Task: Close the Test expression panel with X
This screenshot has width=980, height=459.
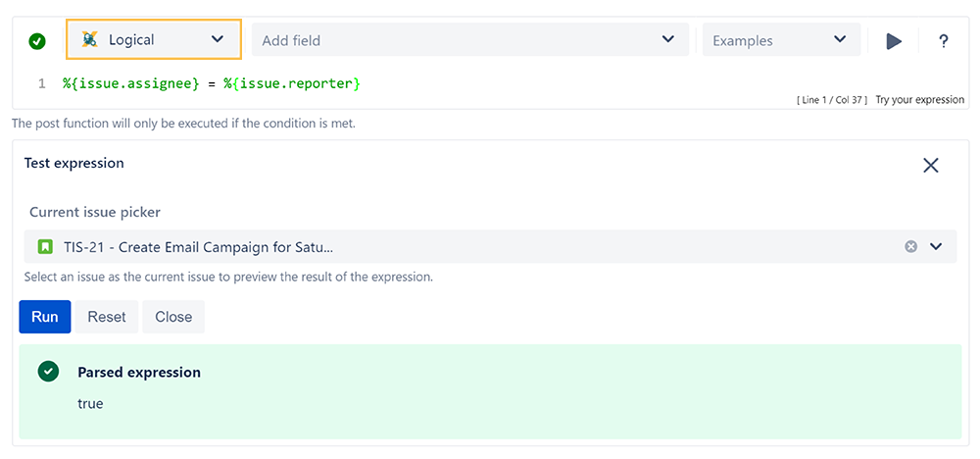Action: point(931,165)
